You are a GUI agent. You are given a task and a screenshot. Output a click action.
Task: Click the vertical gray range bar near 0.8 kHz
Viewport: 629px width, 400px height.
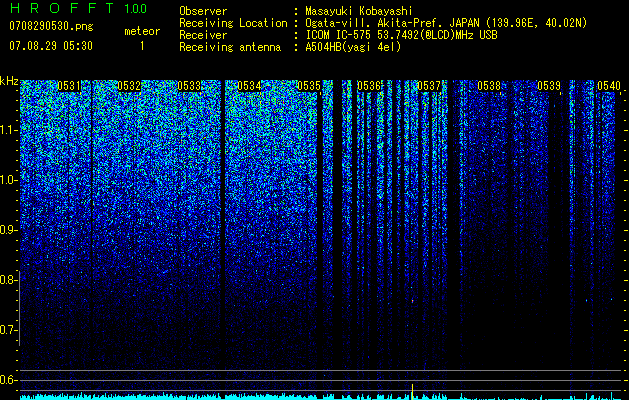click(x=19, y=308)
